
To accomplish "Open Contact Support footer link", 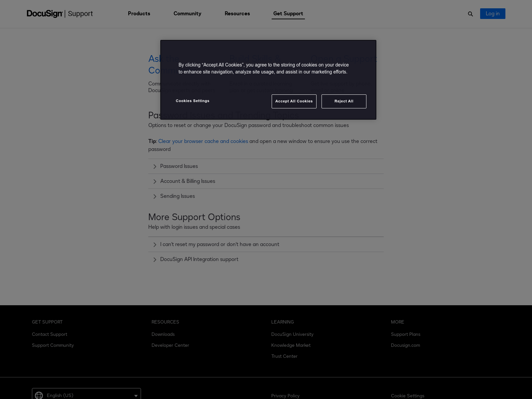I will [x=50, y=334].
